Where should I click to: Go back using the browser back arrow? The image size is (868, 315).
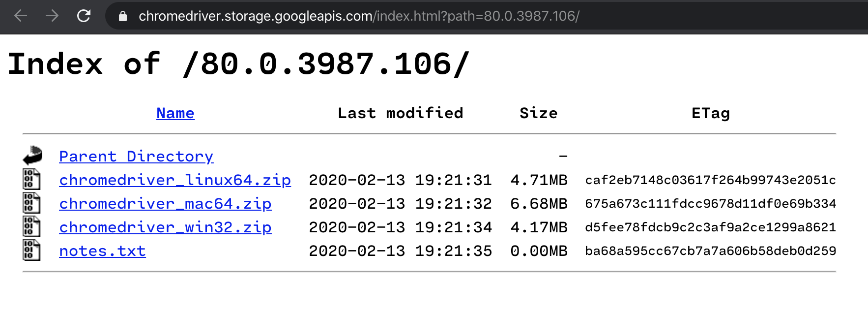[x=21, y=16]
